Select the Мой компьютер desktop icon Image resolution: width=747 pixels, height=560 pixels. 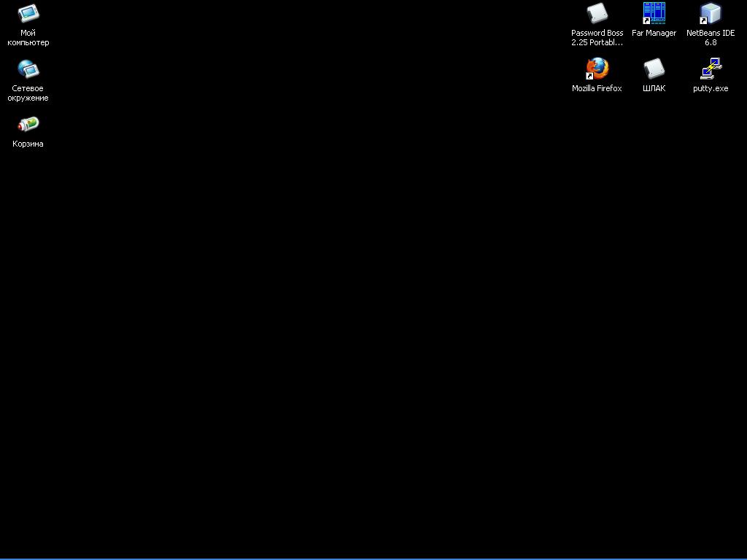pos(28,14)
